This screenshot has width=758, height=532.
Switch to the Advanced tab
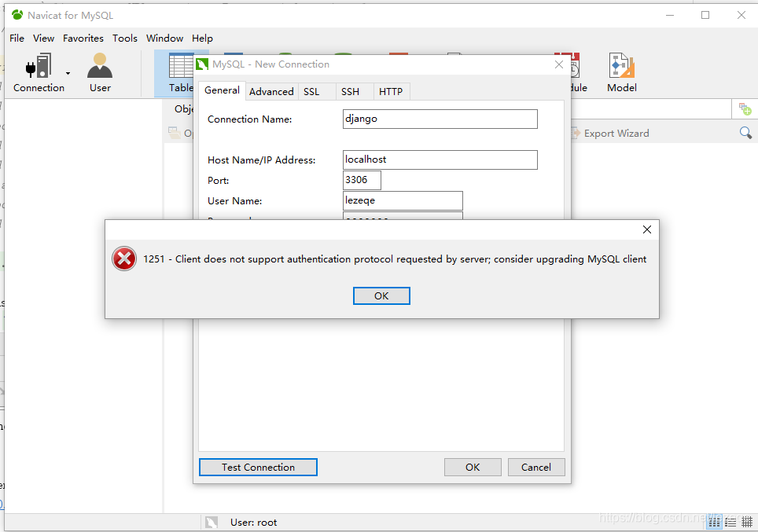(271, 91)
